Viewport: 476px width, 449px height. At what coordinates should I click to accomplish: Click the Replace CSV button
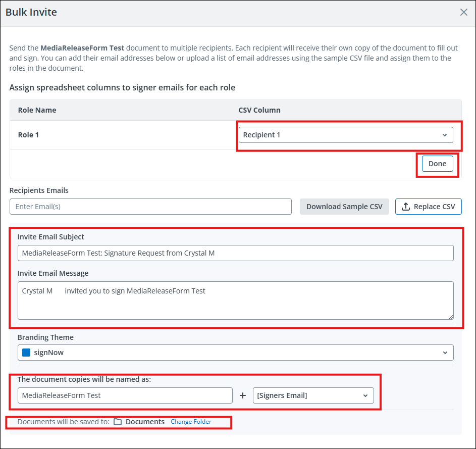click(x=429, y=207)
